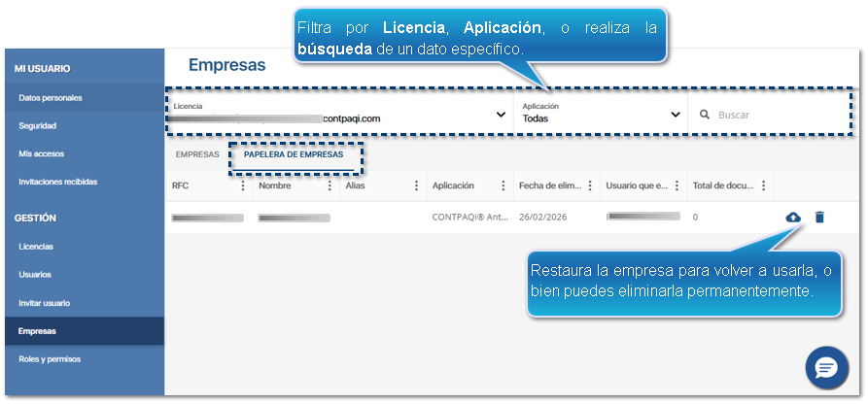Open Fecha de eliminación column menu

click(x=589, y=185)
